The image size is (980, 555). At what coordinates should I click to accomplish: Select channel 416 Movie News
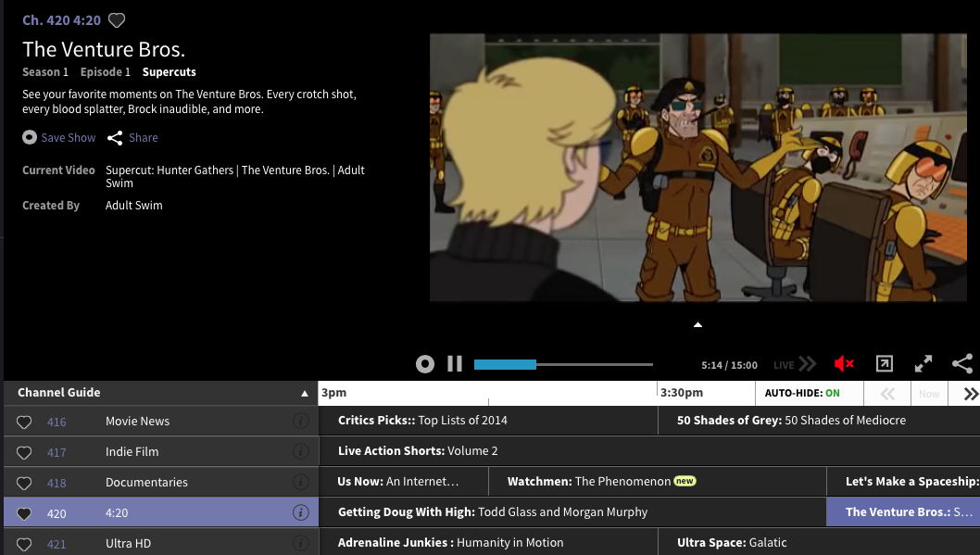pos(161,422)
